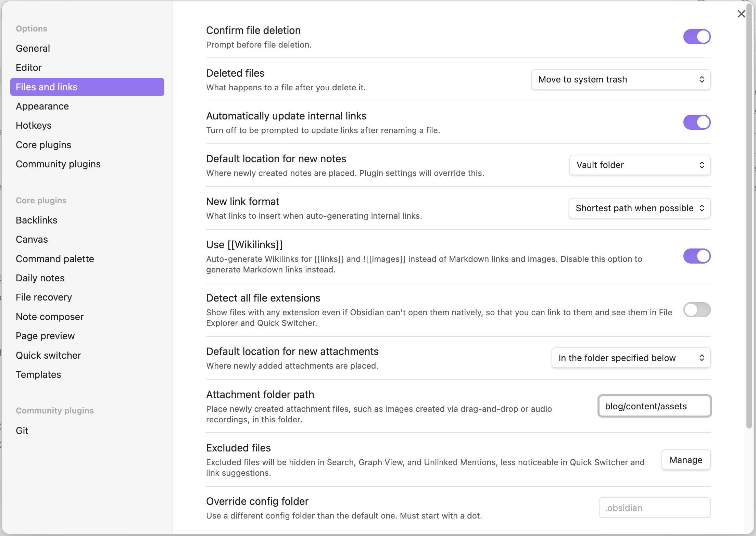
Task: Toggle the Use Wikilinks switch
Action: point(697,256)
